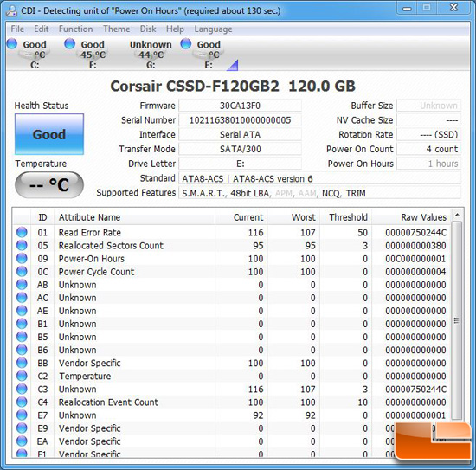476x470 pixels.
Task: Sort by ID column header
Action: click(x=42, y=217)
